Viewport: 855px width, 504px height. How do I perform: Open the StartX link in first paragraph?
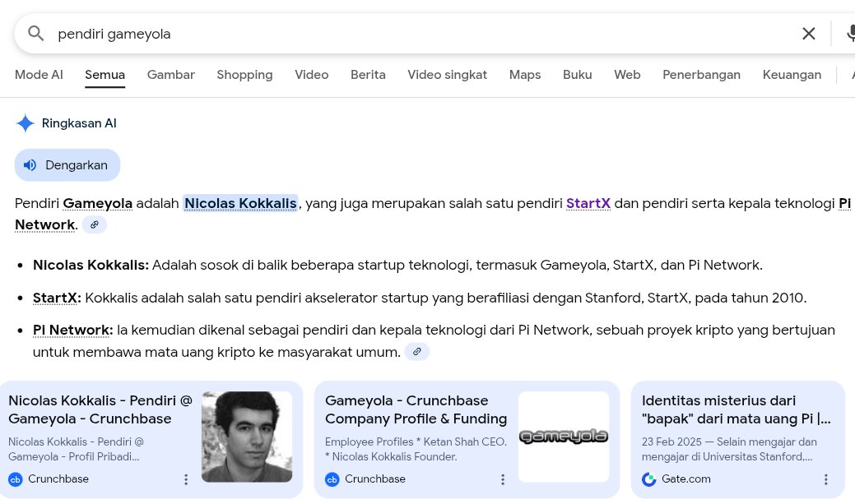coord(588,203)
